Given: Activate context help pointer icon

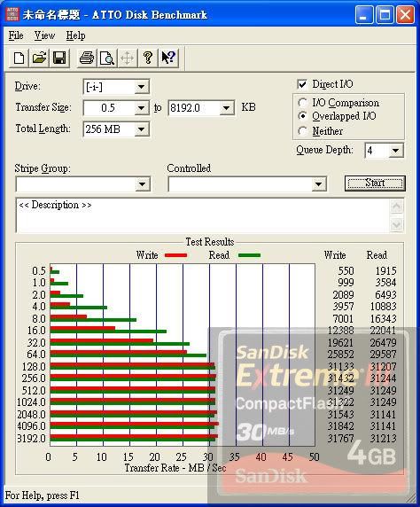Looking at the screenshot, I should [x=168, y=58].
